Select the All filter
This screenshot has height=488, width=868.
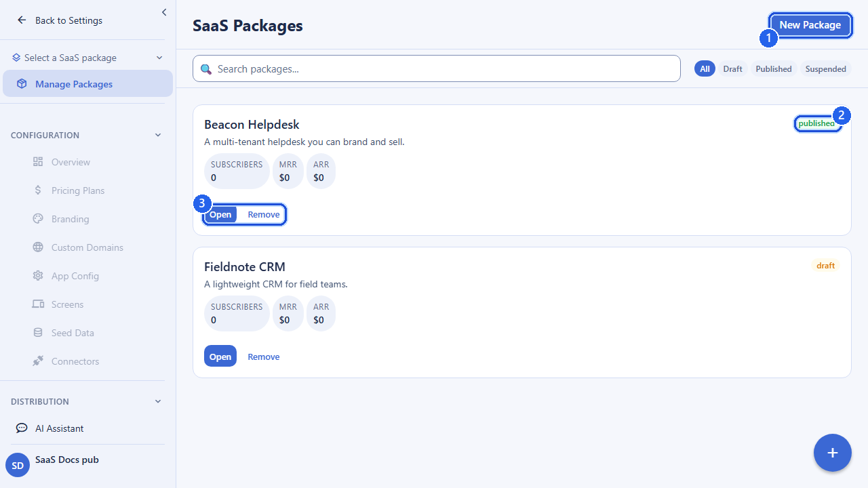705,68
